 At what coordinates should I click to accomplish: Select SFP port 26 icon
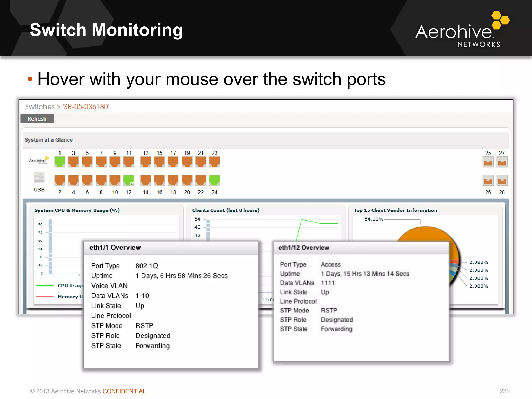488,180
